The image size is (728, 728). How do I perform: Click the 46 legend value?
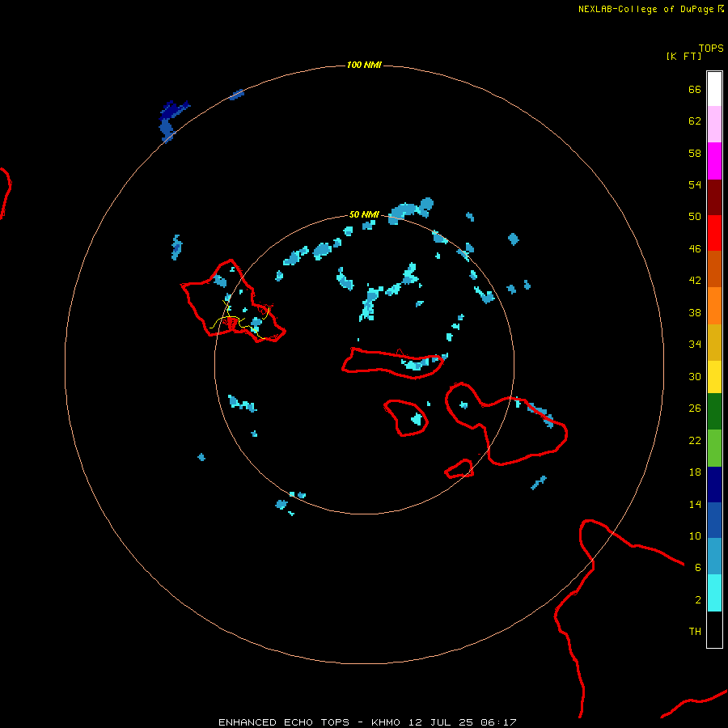[x=695, y=248]
